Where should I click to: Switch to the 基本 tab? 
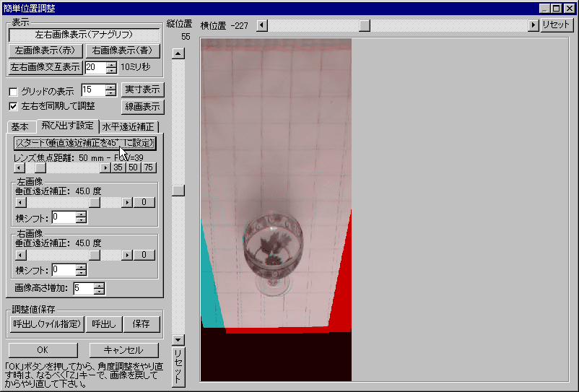[x=20, y=127]
